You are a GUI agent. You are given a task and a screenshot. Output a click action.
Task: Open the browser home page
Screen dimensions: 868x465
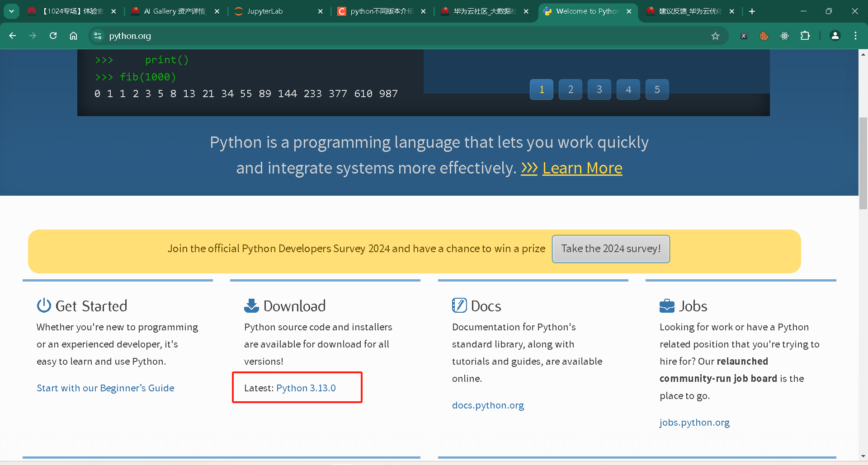pos(73,36)
